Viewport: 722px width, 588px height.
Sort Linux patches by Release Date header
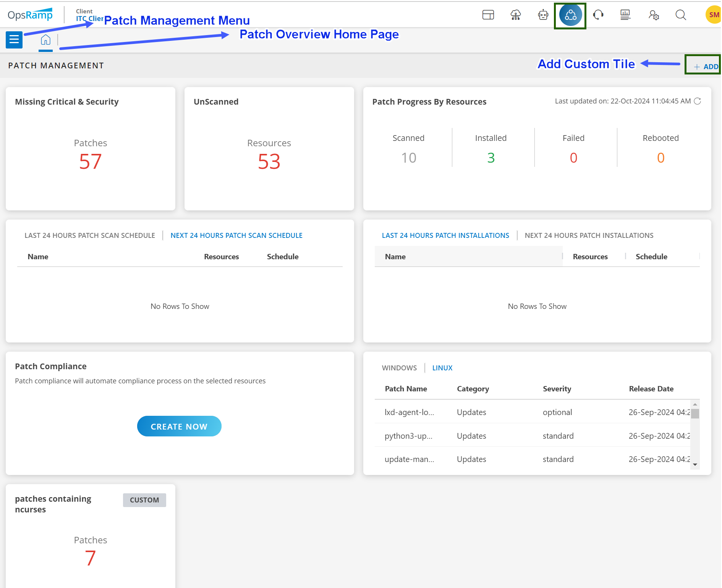tap(651, 389)
